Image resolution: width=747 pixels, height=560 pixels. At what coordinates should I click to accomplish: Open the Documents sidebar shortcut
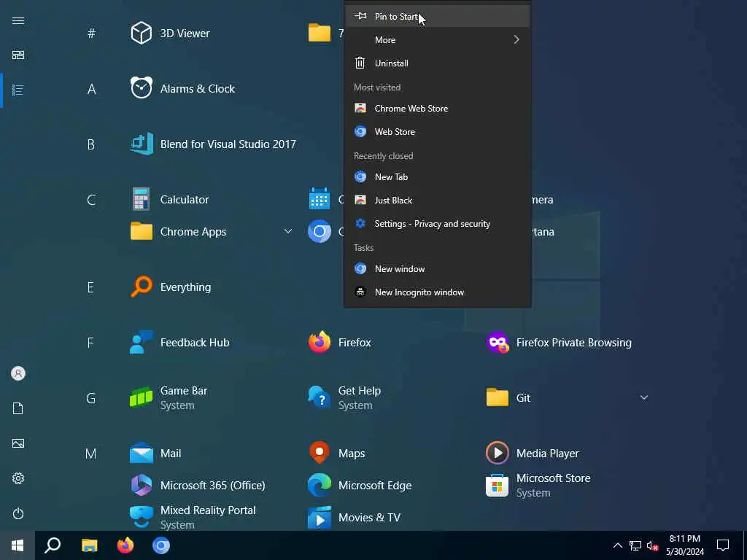[18, 408]
